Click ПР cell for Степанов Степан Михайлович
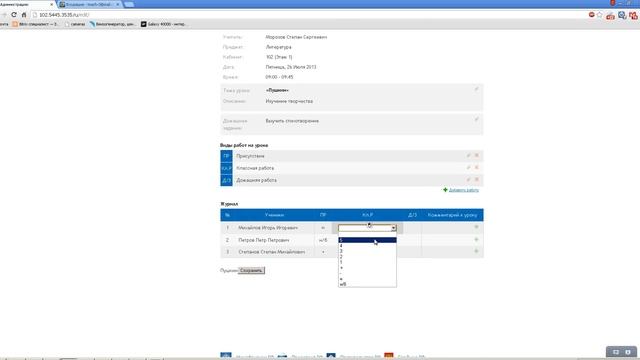Screen dimensions: 640x360 click(323, 252)
